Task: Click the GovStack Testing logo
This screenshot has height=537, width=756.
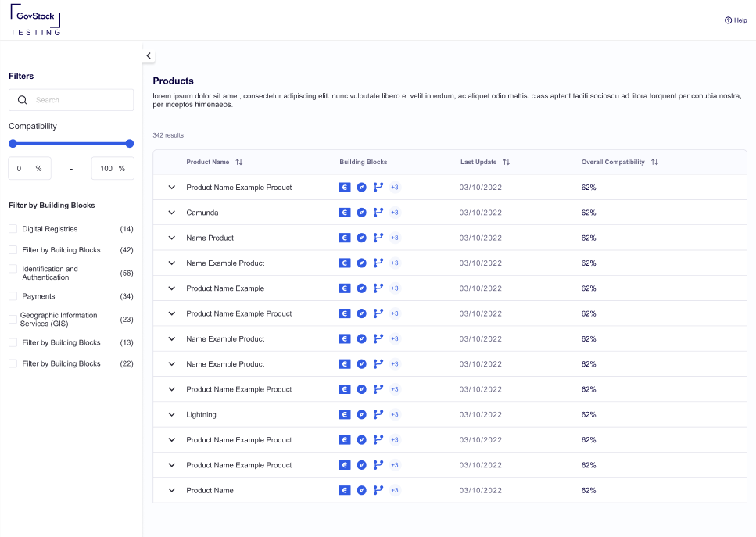Action: (36, 20)
